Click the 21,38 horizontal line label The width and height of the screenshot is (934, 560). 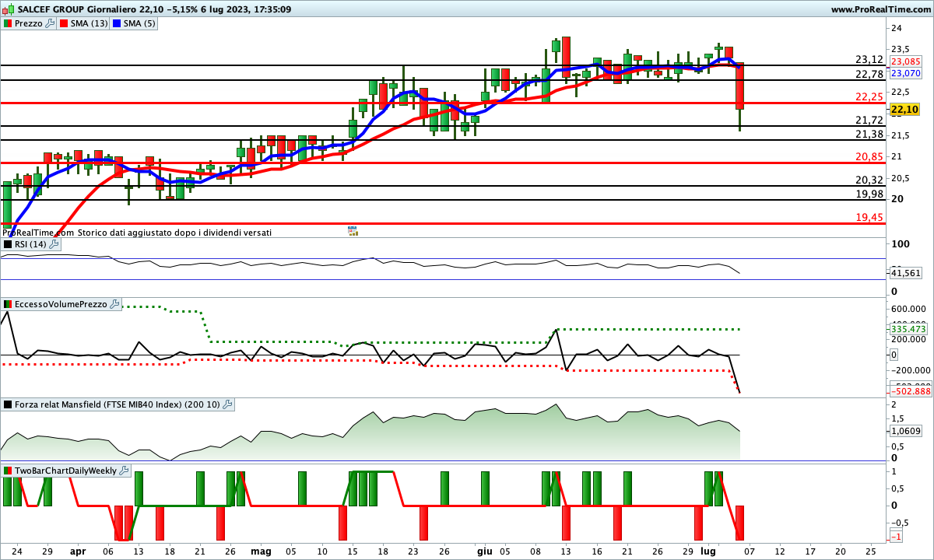point(869,135)
